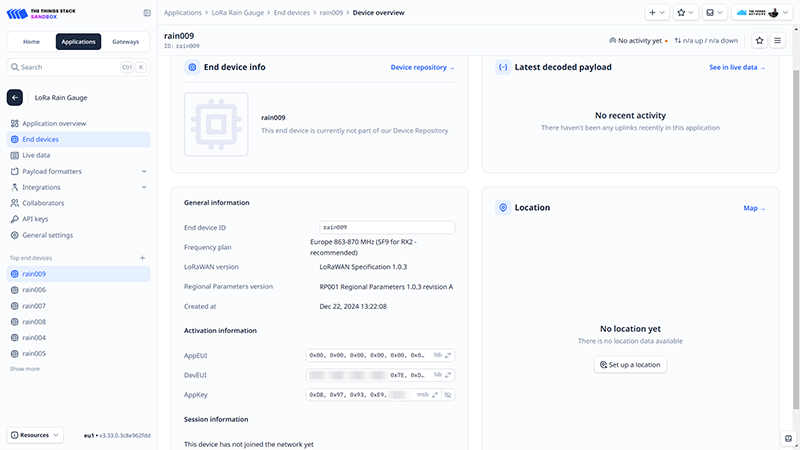Open rain006 in top end devices
Screen dimensions: 800x450
(x=78, y=290)
